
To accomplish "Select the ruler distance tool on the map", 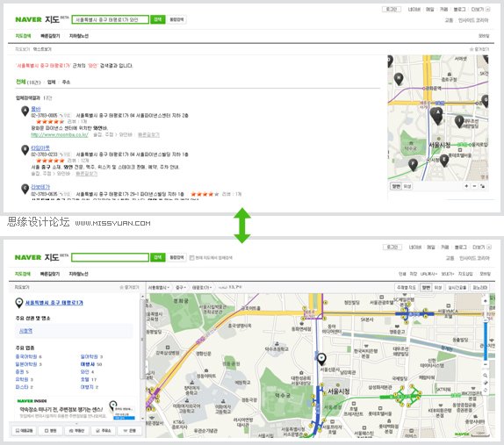I will (486, 383).
